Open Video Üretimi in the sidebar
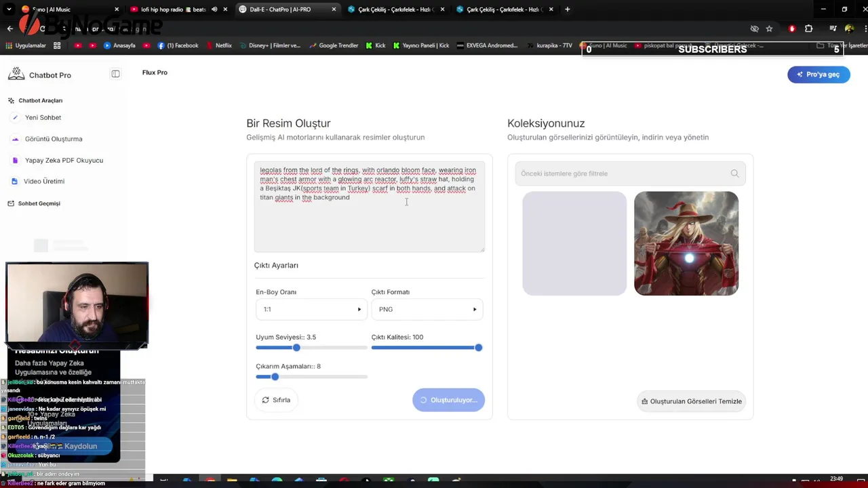Viewport: 868px width, 488px height. pos(44,182)
